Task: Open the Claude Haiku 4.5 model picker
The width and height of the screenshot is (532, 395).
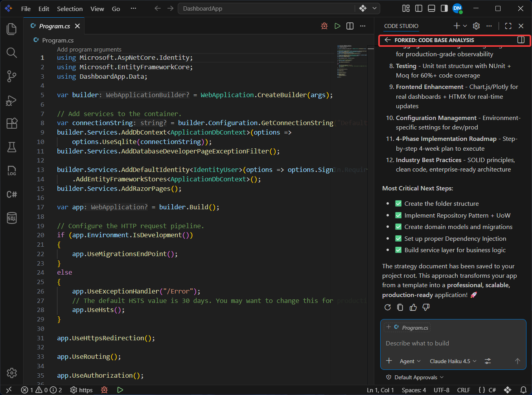Action: coord(453,361)
